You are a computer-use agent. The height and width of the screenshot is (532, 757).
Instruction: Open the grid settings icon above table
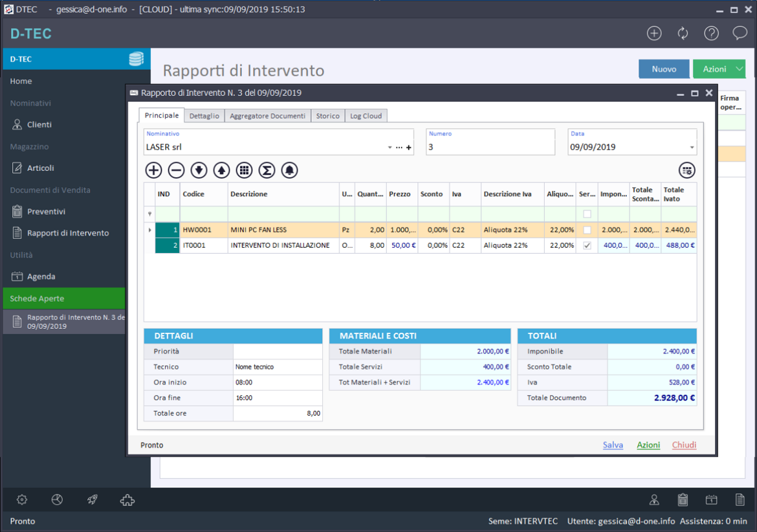[686, 170]
